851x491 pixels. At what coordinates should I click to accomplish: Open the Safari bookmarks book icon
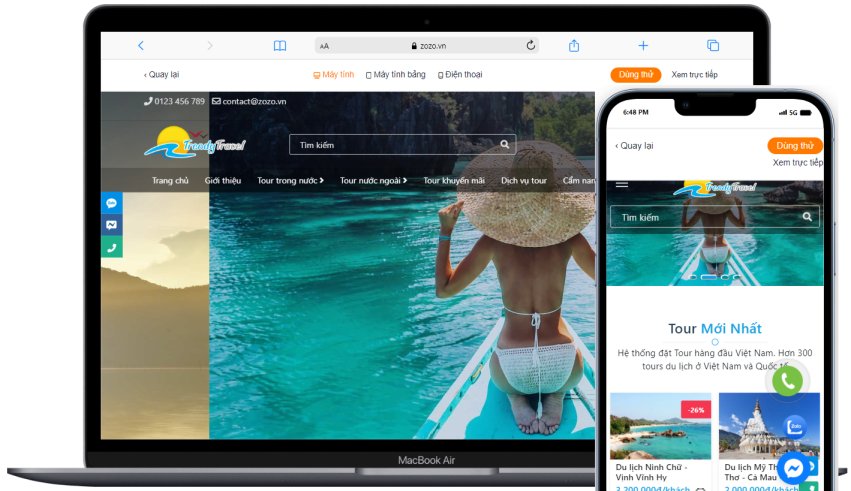point(280,46)
